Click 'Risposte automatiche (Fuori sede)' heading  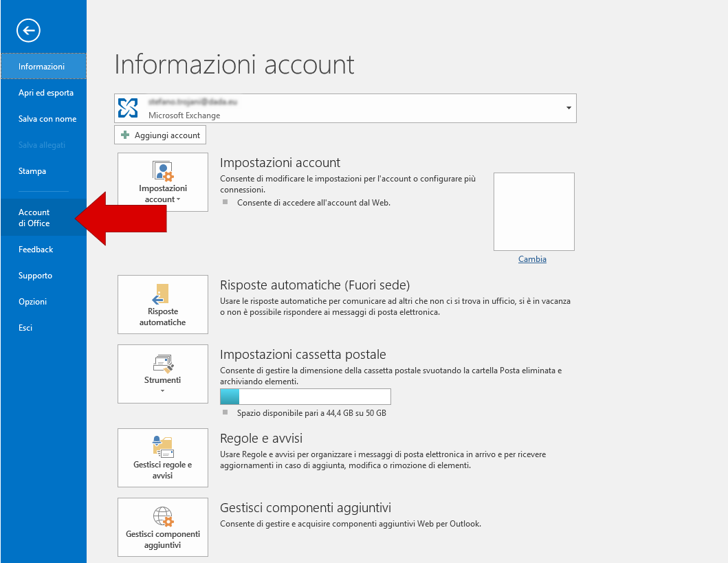(315, 285)
